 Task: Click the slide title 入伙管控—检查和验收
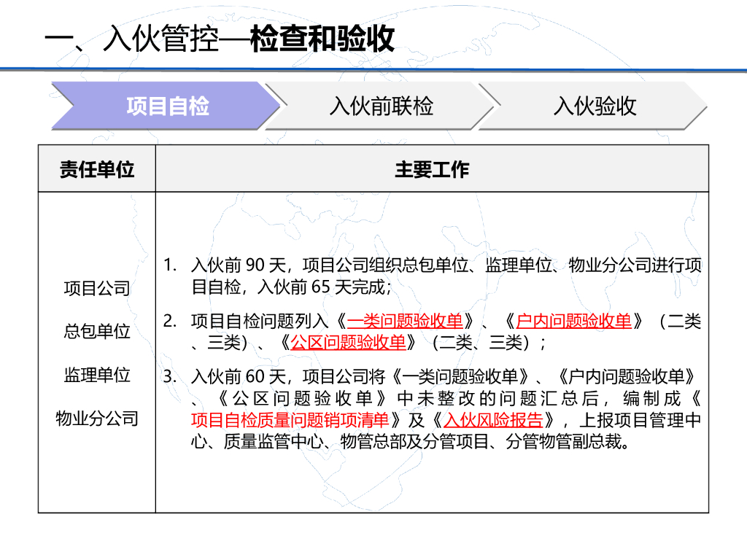coord(220,39)
